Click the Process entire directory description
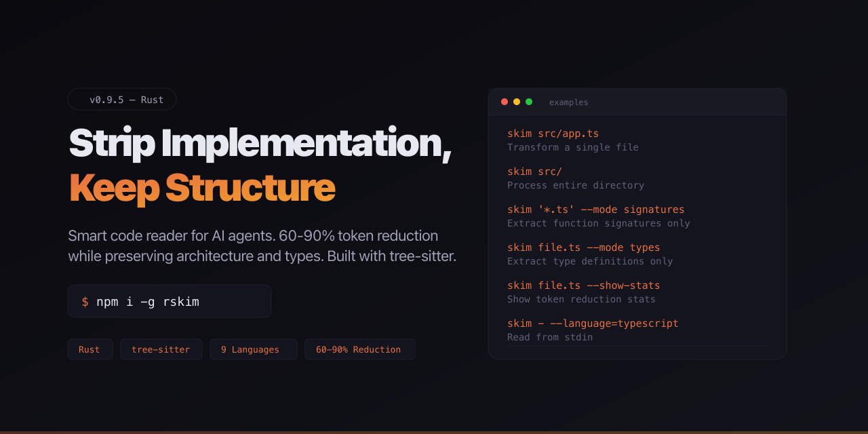The width and height of the screenshot is (868, 434). [x=576, y=185]
